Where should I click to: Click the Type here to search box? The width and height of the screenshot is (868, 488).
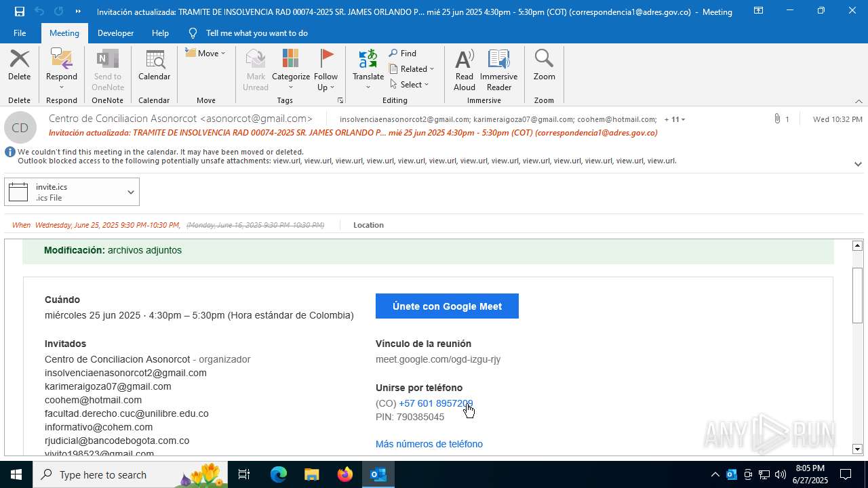point(130,474)
